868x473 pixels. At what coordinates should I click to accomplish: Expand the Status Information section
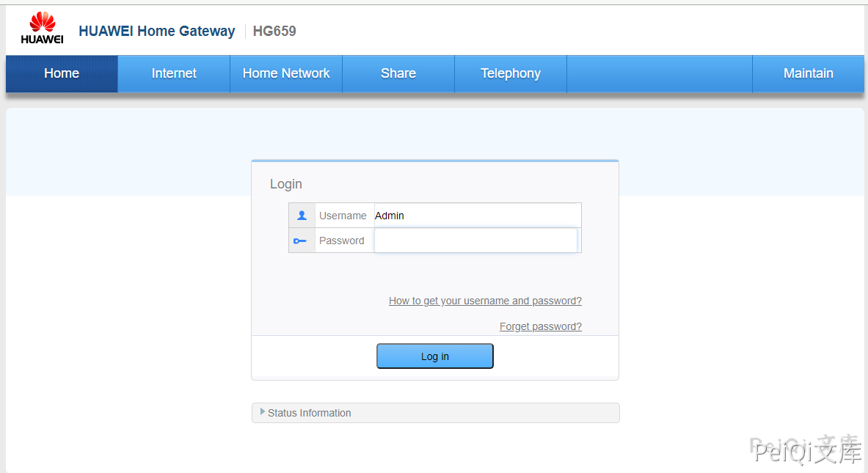[310, 413]
